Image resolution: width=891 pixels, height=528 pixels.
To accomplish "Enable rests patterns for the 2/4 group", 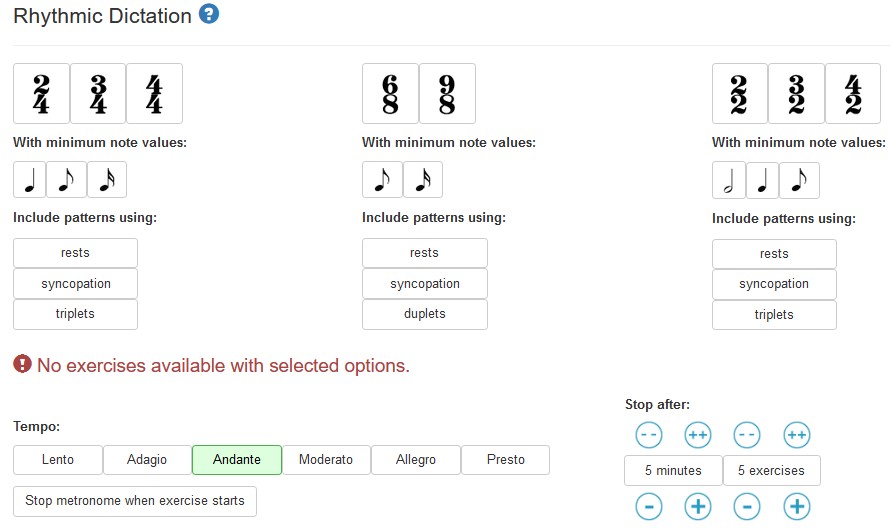I will 75,253.
